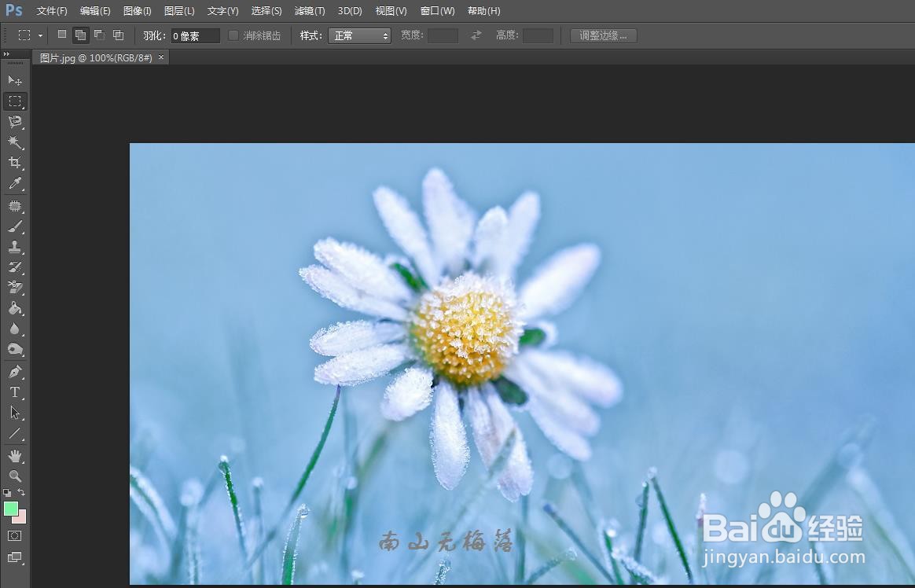This screenshot has height=588, width=915.
Task: Swap foreground and background colors
Action: point(21,492)
